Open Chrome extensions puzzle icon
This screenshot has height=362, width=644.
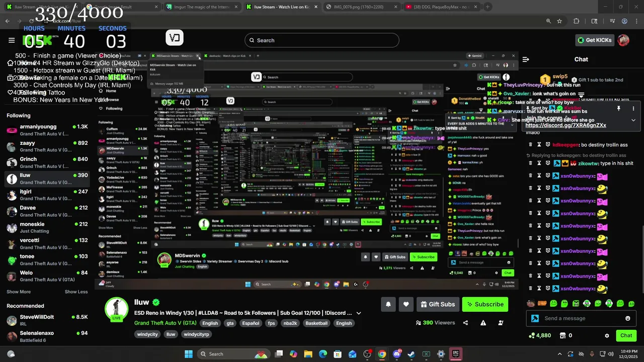coord(577,21)
